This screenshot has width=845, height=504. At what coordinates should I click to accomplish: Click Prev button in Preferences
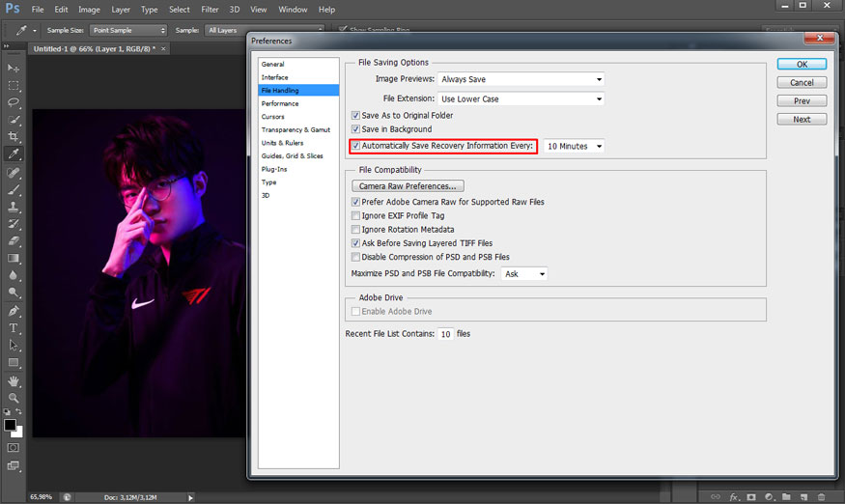tap(802, 100)
